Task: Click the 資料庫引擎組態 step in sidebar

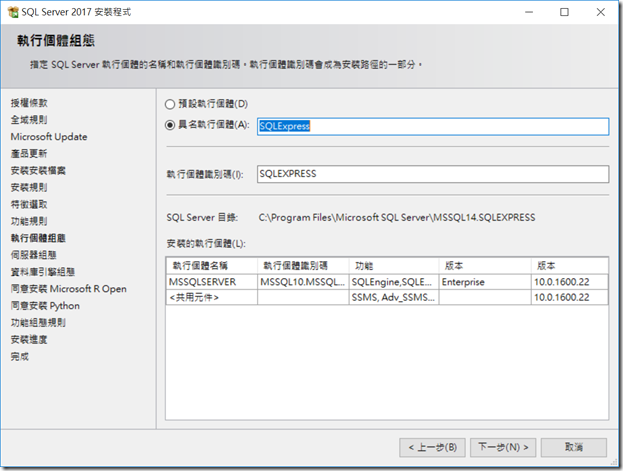Action: 43,272
